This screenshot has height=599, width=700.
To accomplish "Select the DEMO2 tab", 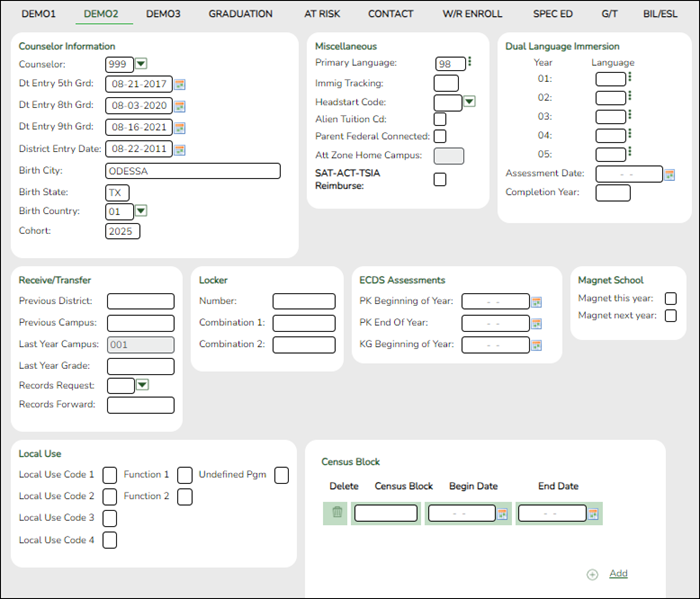I will point(101,14).
